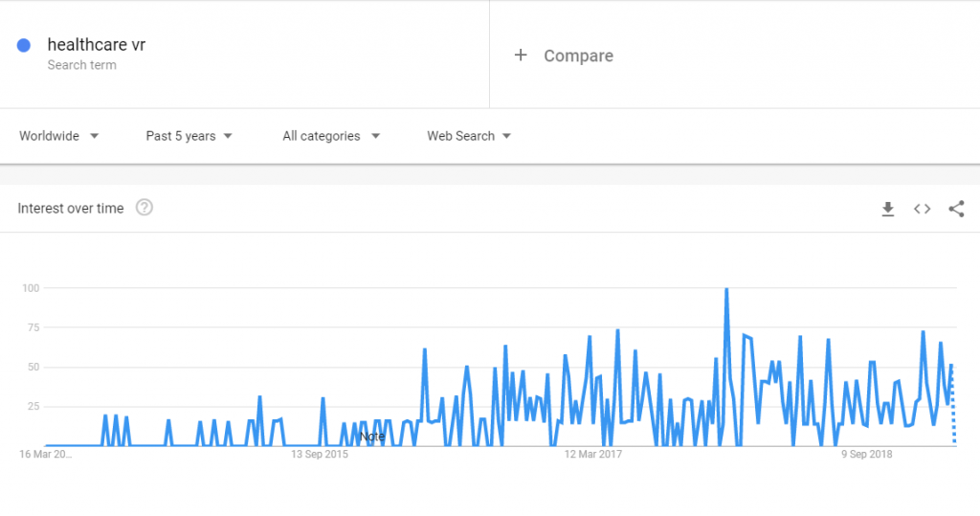The height and width of the screenshot is (516, 980).
Task: Click the Note marker on the chart
Action: (x=372, y=437)
